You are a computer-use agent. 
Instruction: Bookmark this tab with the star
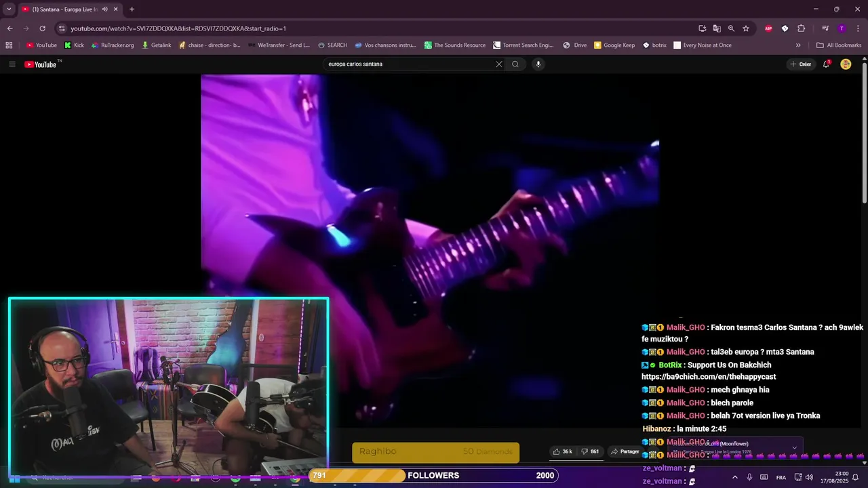coord(746,28)
